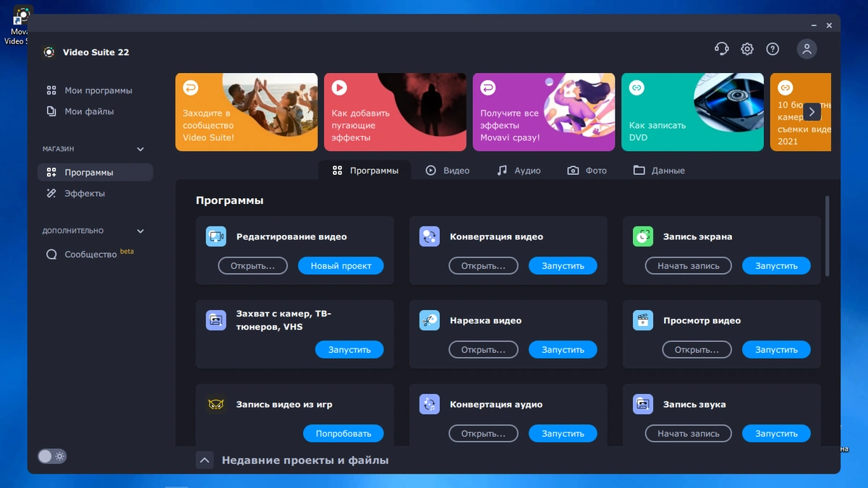
Task: Open the Как добавить пугающие эффекты banner
Action: coord(395,112)
